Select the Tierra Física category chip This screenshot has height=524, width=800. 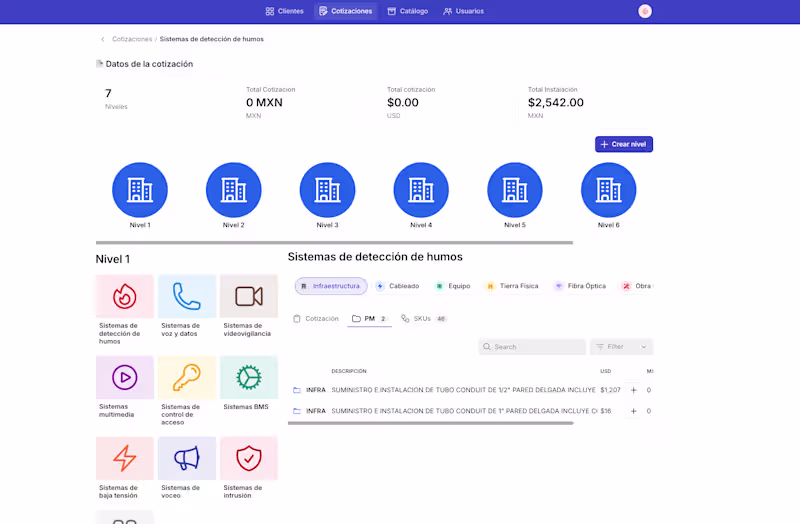click(513, 286)
